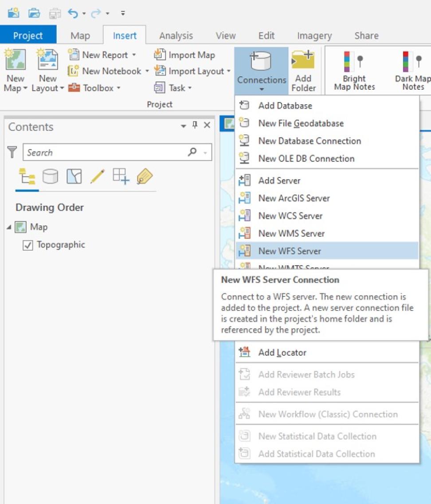Select the Map item in Contents

(39, 227)
